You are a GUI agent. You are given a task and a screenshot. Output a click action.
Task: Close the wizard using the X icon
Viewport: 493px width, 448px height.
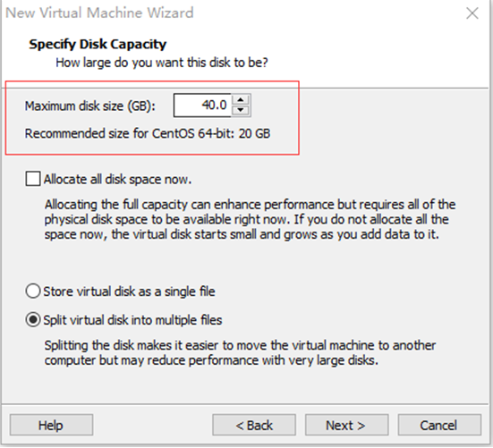(472, 13)
